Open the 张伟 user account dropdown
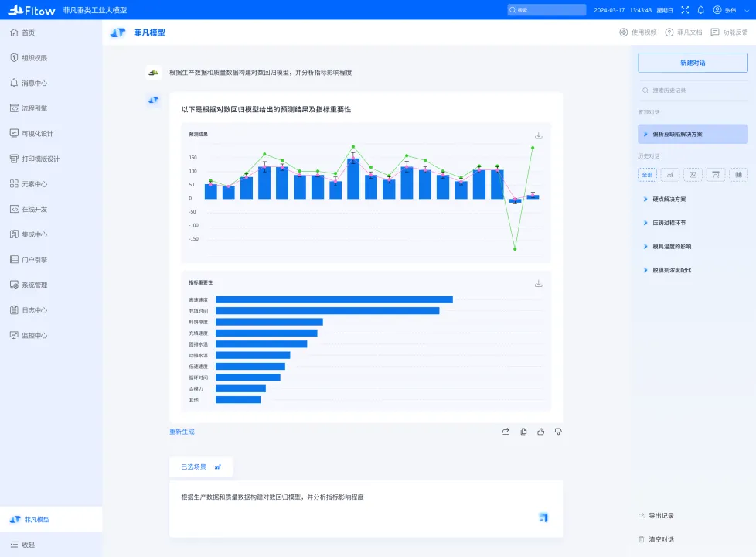Viewport: 756px width, 557px height. tap(731, 9)
